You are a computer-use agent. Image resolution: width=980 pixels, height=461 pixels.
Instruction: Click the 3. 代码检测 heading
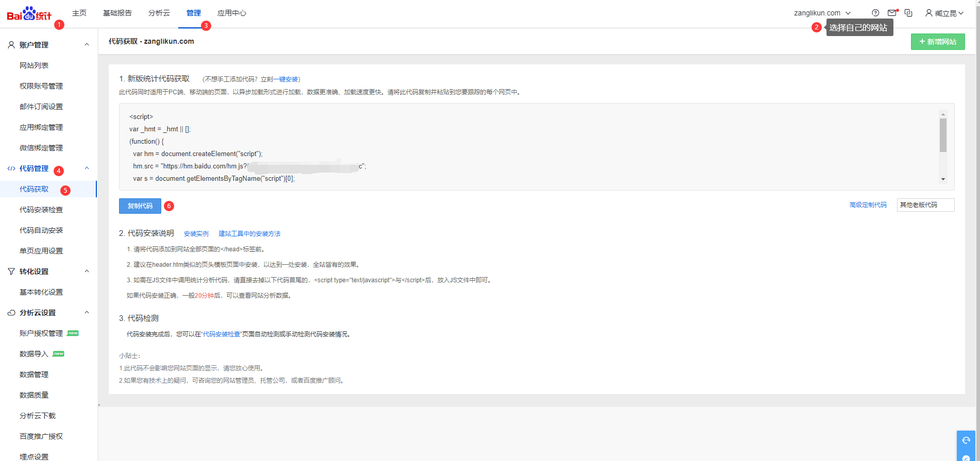pos(139,318)
